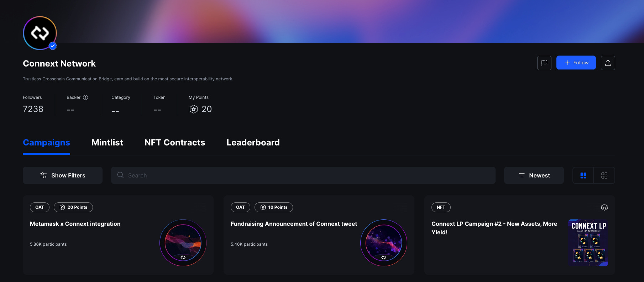This screenshot has width=644, height=282.
Task: Open the Newest sort dropdown
Action: point(534,175)
